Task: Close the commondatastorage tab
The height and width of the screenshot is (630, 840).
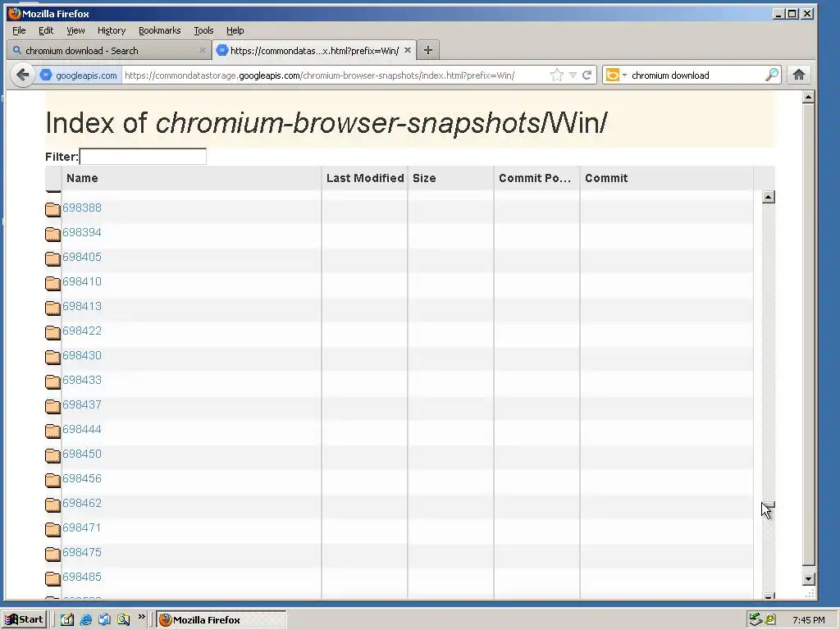Action: click(x=408, y=50)
